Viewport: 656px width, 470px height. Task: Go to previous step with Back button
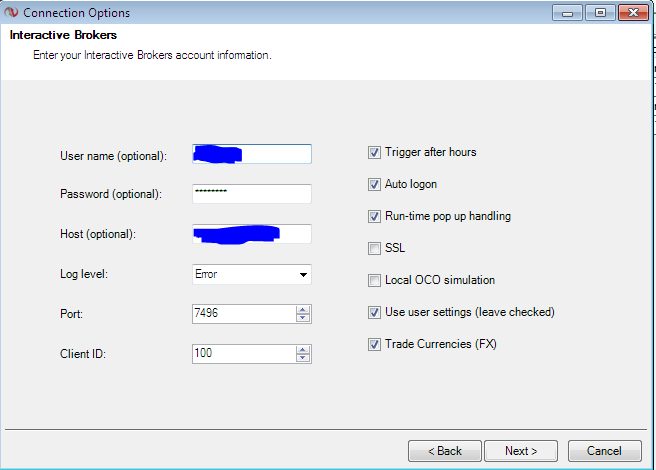(x=445, y=451)
